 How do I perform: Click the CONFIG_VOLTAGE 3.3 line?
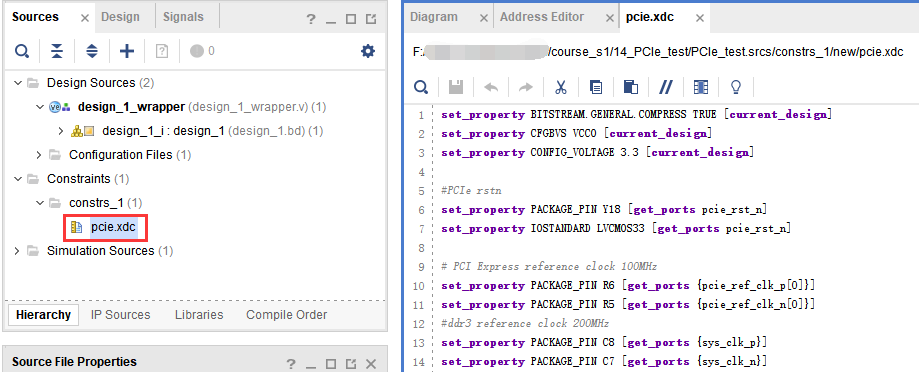pyautogui.click(x=597, y=153)
